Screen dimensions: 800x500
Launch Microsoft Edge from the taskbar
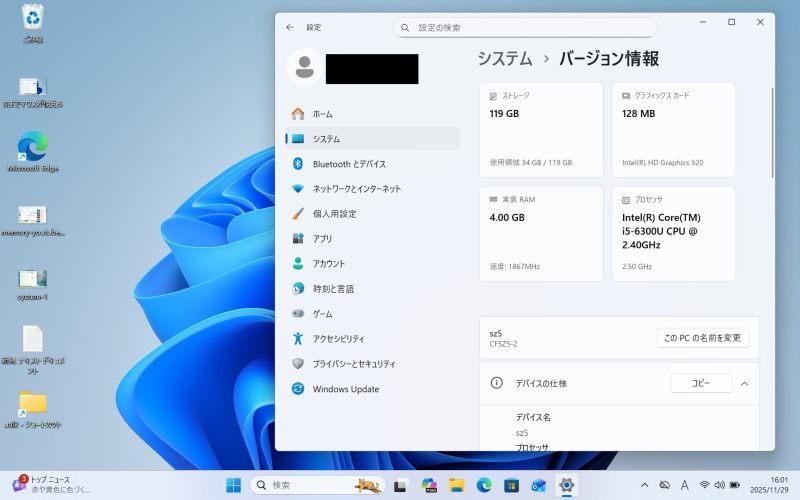point(484,485)
